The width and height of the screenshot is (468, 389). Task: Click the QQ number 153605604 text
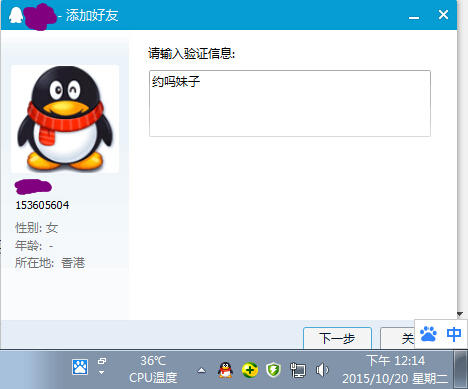pyautogui.click(x=42, y=205)
